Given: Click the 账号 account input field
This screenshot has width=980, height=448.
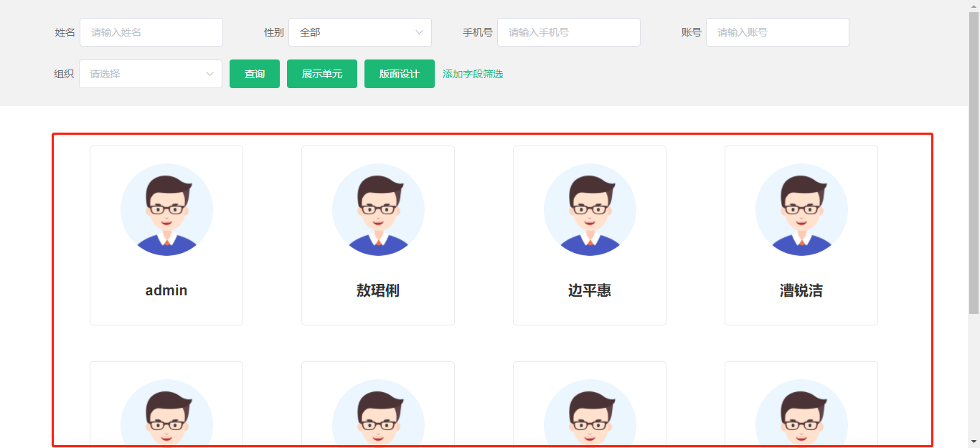Looking at the screenshot, I should (x=778, y=32).
